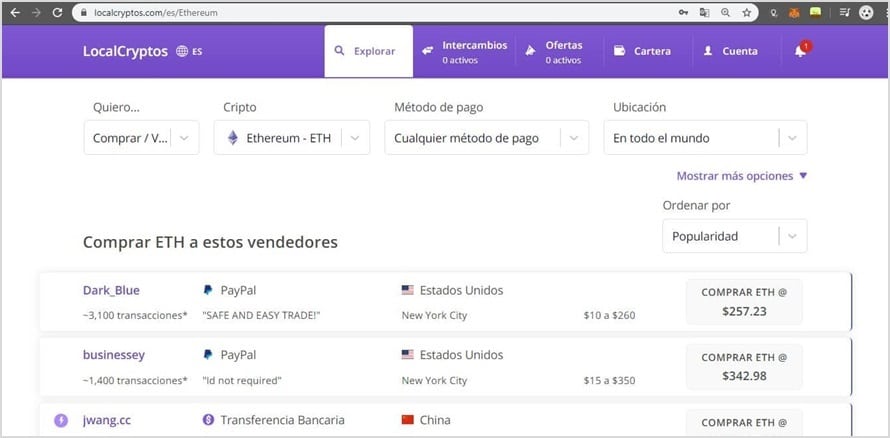Click the LocalCryptos logo

tap(125, 51)
